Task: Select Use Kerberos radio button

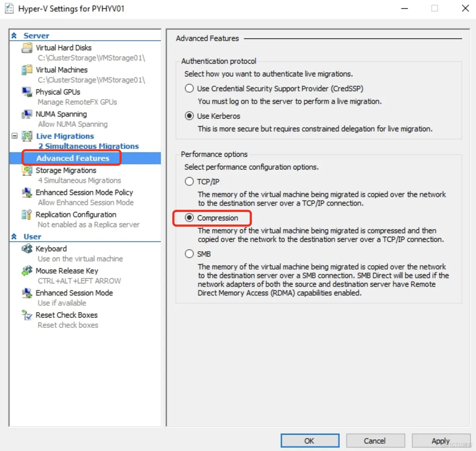Action: [189, 116]
